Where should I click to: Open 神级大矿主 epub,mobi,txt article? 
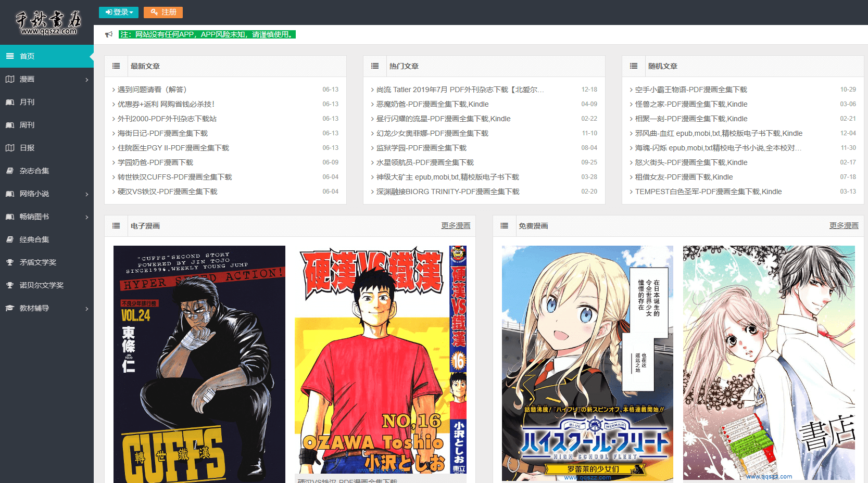click(448, 177)
